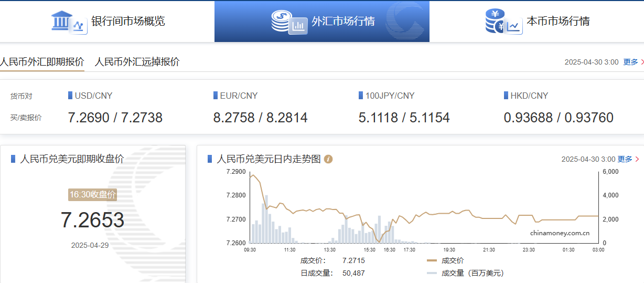
Task: Click the 货币对 row header
Action: pyautogui.click(x=21, y=96)
